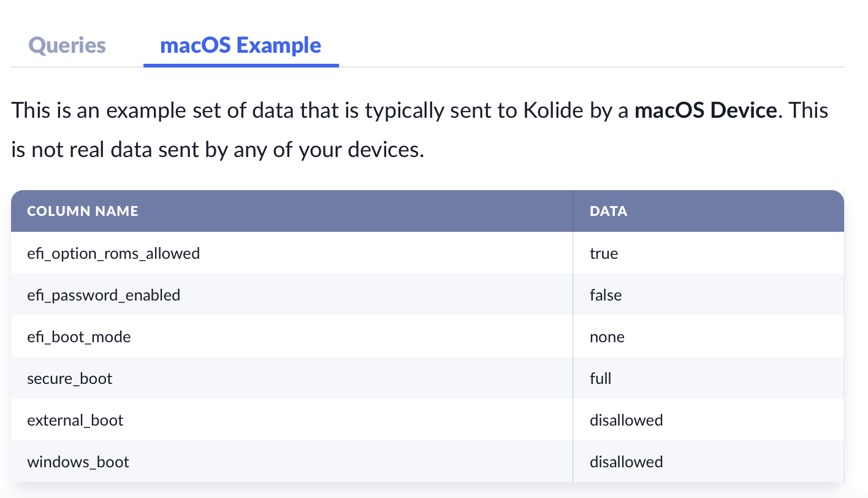Click the "disallowed" value for windows_boot
The image size is (868, 498).
[x=626, y=462]
